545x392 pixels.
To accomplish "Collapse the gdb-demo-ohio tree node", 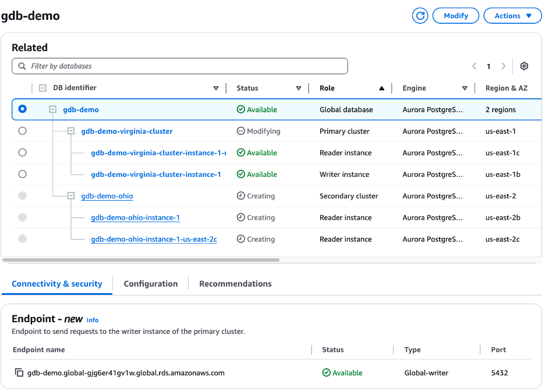I will [71, 196].
